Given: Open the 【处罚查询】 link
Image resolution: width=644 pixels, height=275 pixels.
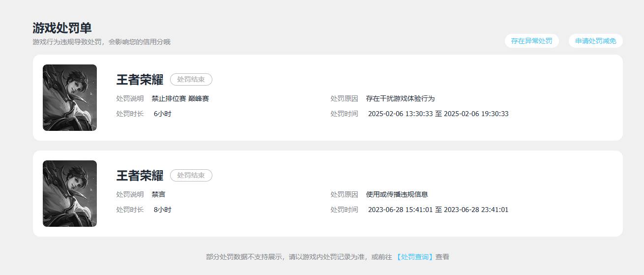Looking at the screenshot, I should pos(415,257).
